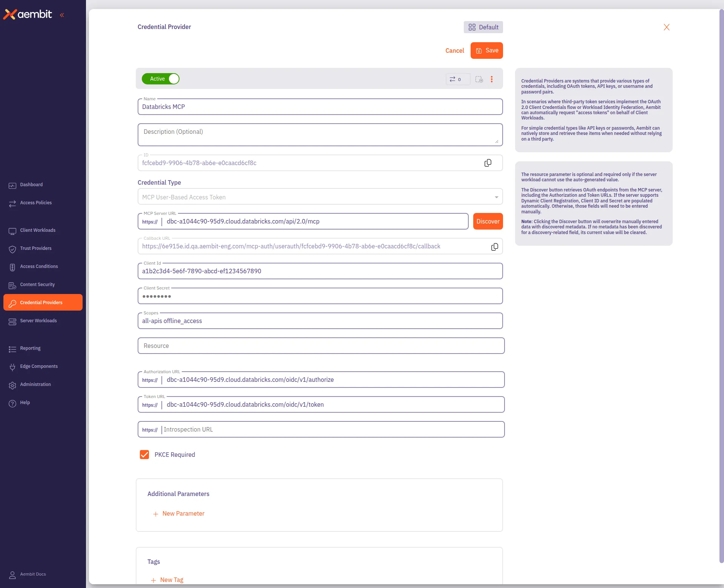724x588 pixels.
Task: Click the Description (Optional) field
Action: click(320, 135)
